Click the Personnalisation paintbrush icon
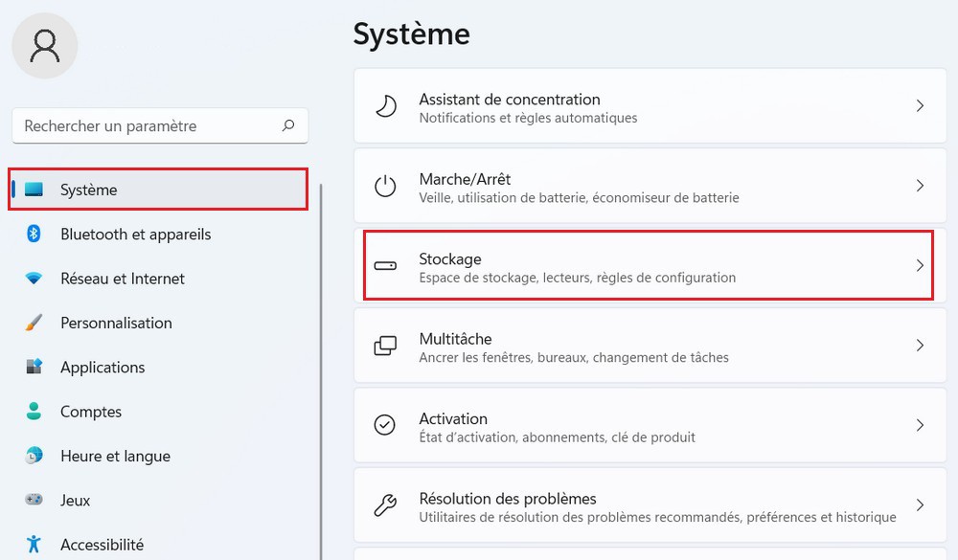The image size is (958, 560). point(34,323)
